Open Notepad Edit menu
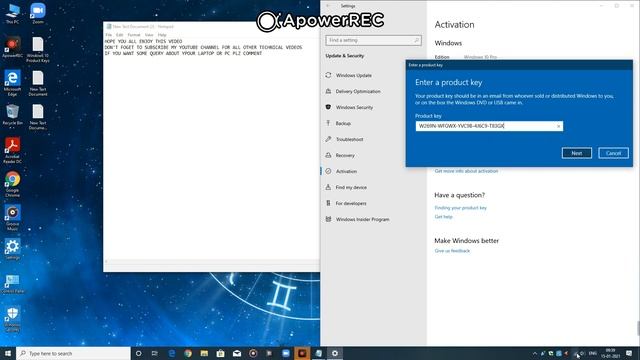This screenshot has height=360, width=640. coord(120,35)
